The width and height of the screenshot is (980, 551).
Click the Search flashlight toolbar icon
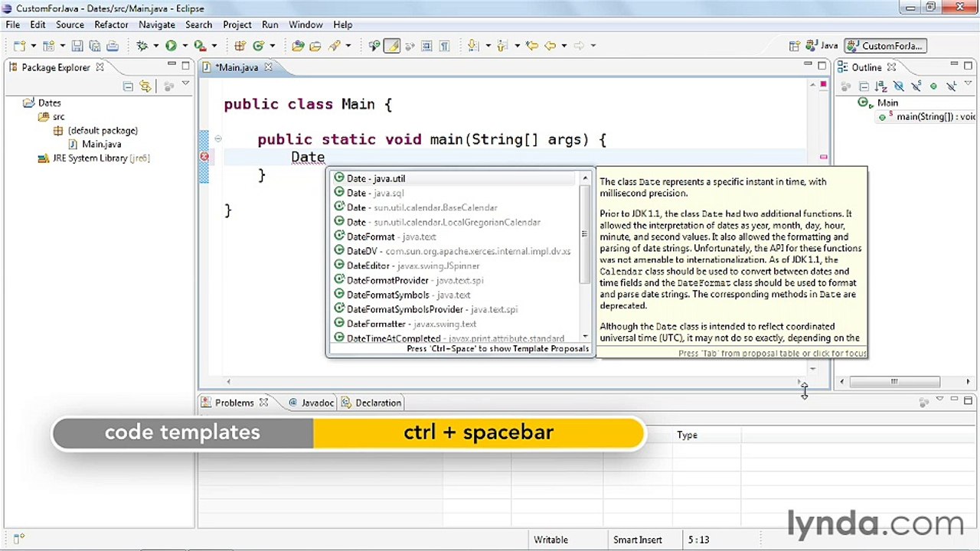[x=334, y=46]
